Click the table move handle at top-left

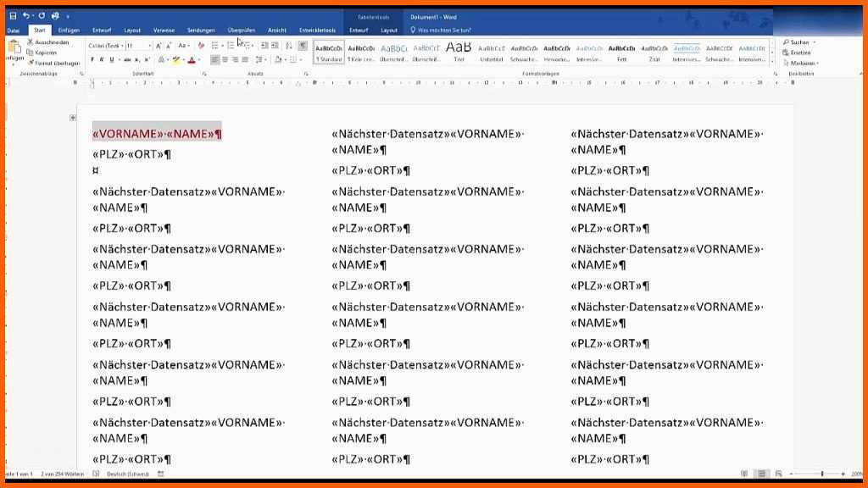pos(73,118)
